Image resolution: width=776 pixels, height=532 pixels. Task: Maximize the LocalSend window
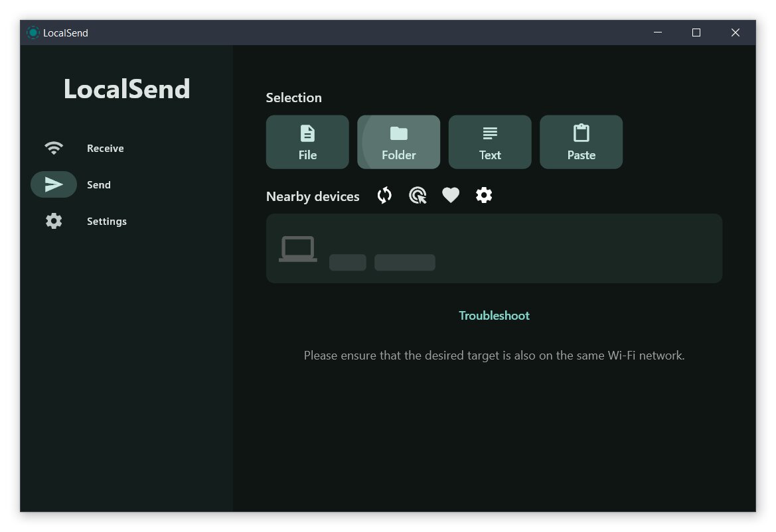pos(696,33)
